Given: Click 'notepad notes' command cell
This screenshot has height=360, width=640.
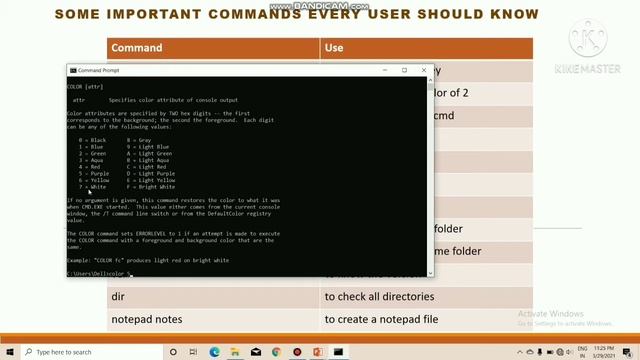Looking at the screenshot, I should 213,319.
